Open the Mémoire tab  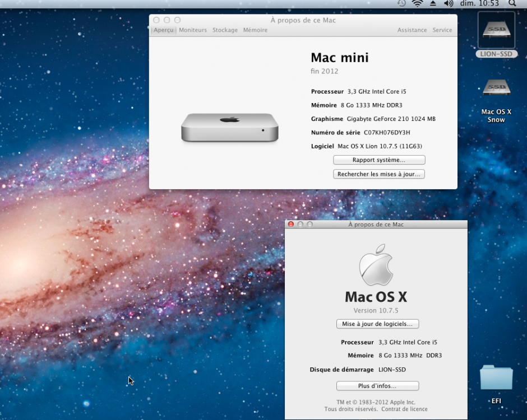point(256,30)
